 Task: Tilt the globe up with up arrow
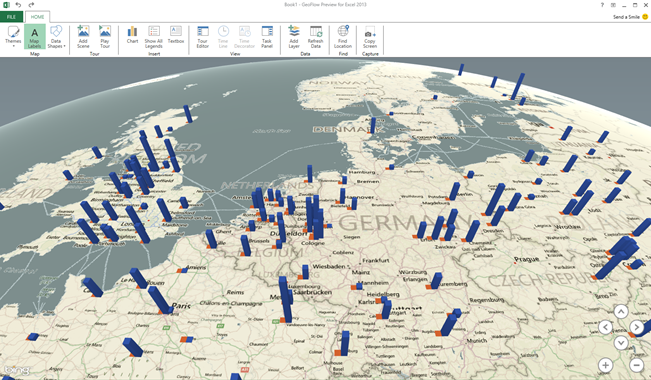[621, 311]
